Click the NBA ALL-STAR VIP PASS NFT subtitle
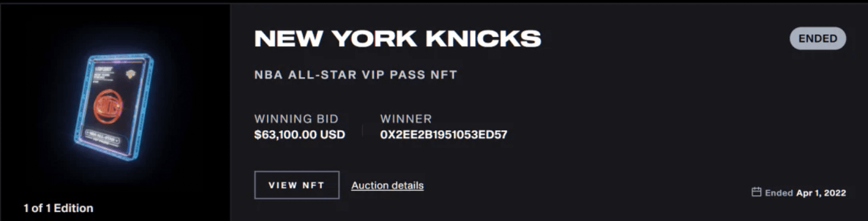 click(356, 76)
